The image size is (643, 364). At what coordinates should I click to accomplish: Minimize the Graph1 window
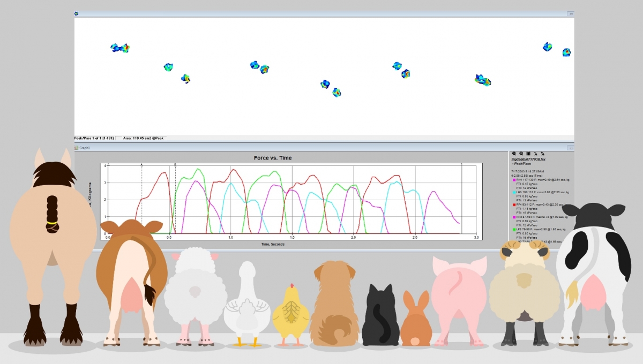click(x=571, y=148)
